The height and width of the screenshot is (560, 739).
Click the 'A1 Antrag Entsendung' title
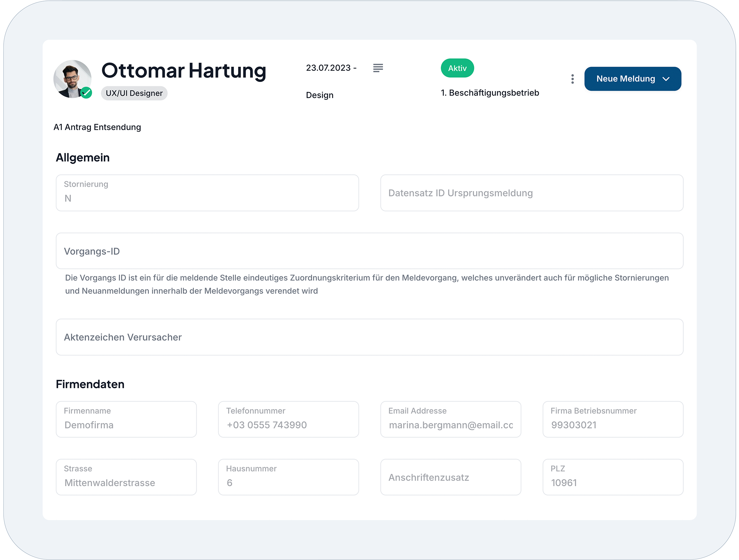(97, 127)
